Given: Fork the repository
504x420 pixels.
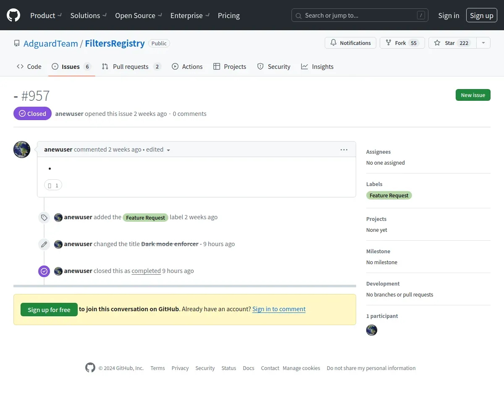Looking at the screenshot, I should click(x=402, y=43).
